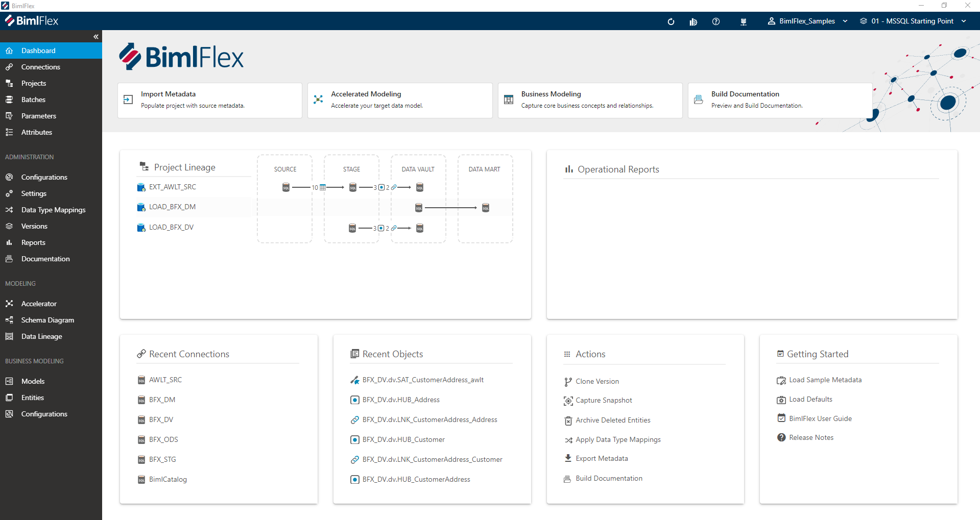Click the Clone Version action icon
The width and height of the screenshot is (980, 520).
pyautogui.click(x=567, y=381)
